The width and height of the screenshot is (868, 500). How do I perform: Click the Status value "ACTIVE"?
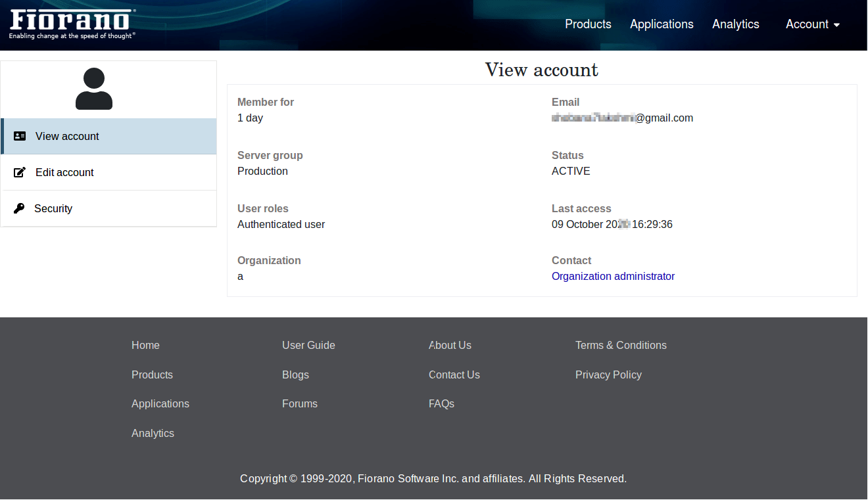[x=571, y=171]
